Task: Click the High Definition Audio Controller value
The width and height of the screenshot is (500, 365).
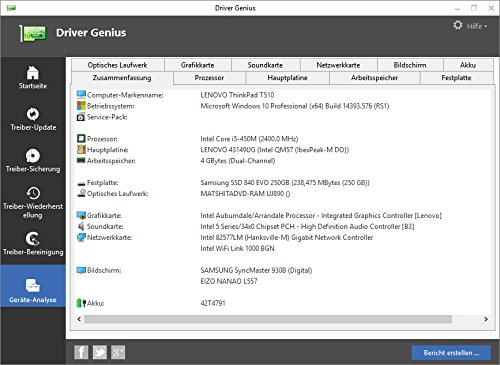Action: click(307, 226)
